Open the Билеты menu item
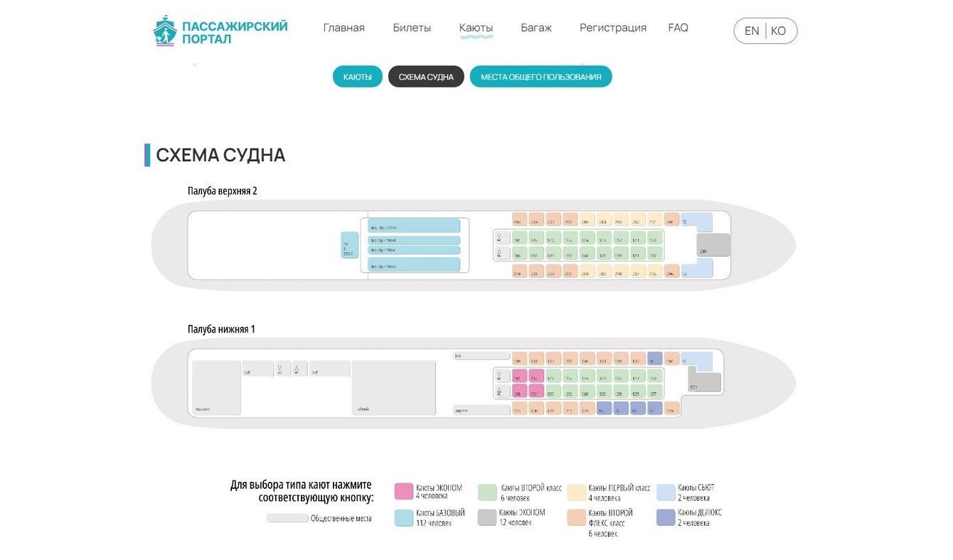Image resolution: width=953 pixels, height=560 pixels. point(412,28)
